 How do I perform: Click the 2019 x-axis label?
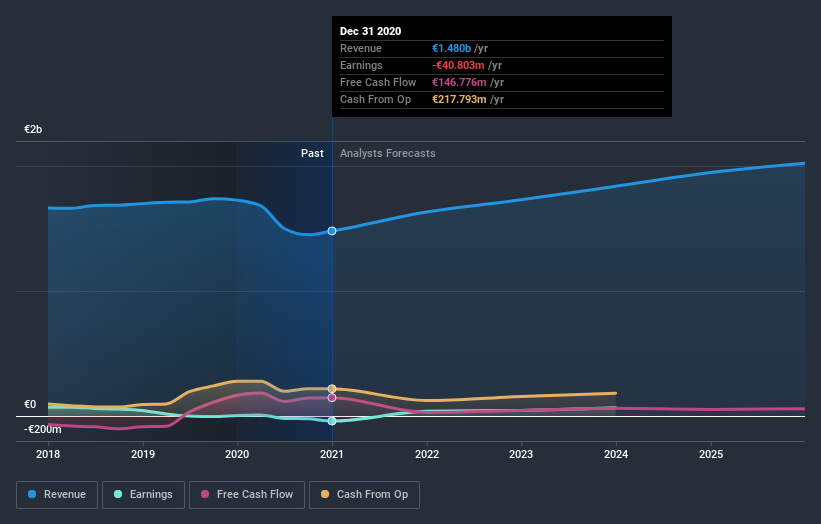[143, 454]
